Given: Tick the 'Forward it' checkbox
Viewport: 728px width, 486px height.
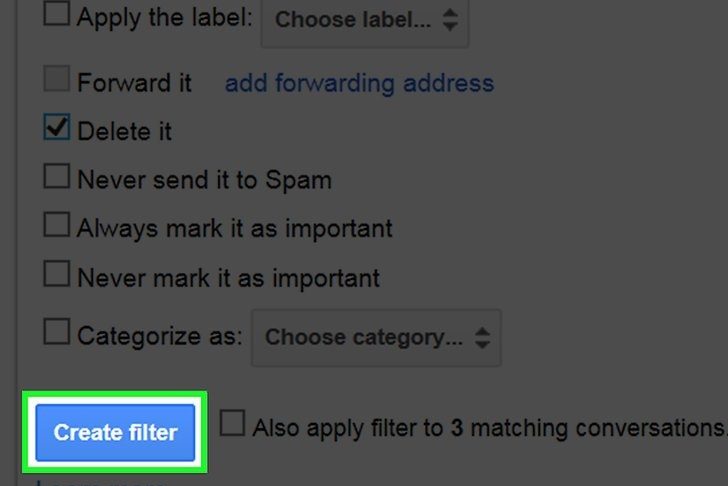Looking at the screenshot, I should pos(57,80).
